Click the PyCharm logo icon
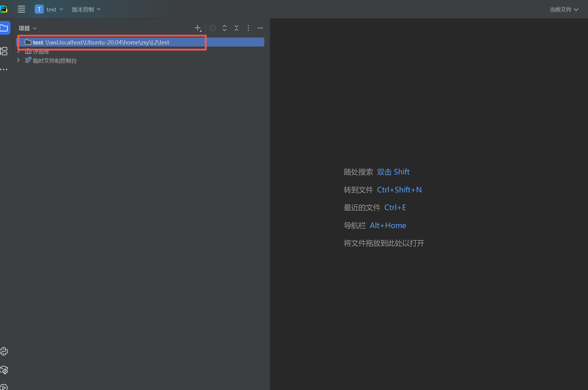 click(4, 9)
